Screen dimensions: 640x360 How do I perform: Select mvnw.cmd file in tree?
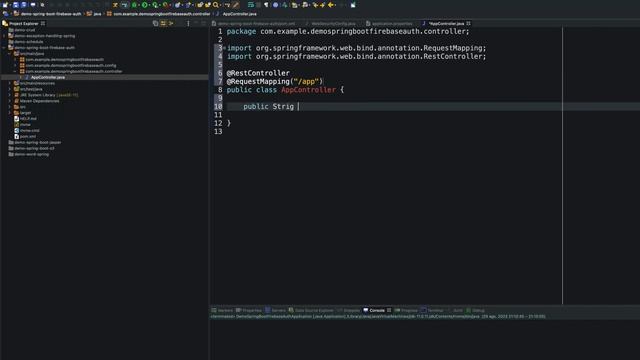[30, 131]
